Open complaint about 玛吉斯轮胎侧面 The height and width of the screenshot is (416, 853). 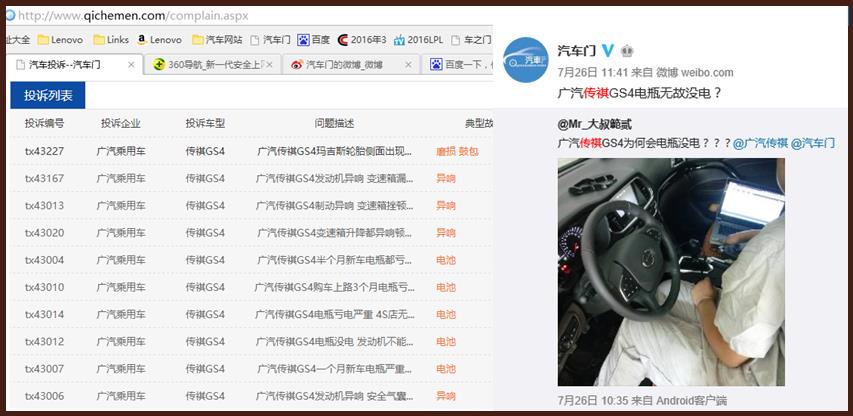coord(335,151)
